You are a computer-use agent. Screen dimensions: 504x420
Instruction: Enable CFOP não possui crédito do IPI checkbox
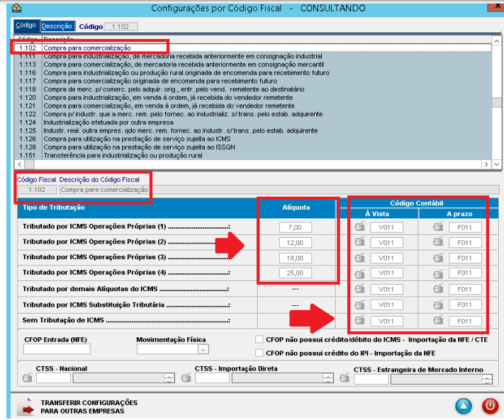coord(259,353)
